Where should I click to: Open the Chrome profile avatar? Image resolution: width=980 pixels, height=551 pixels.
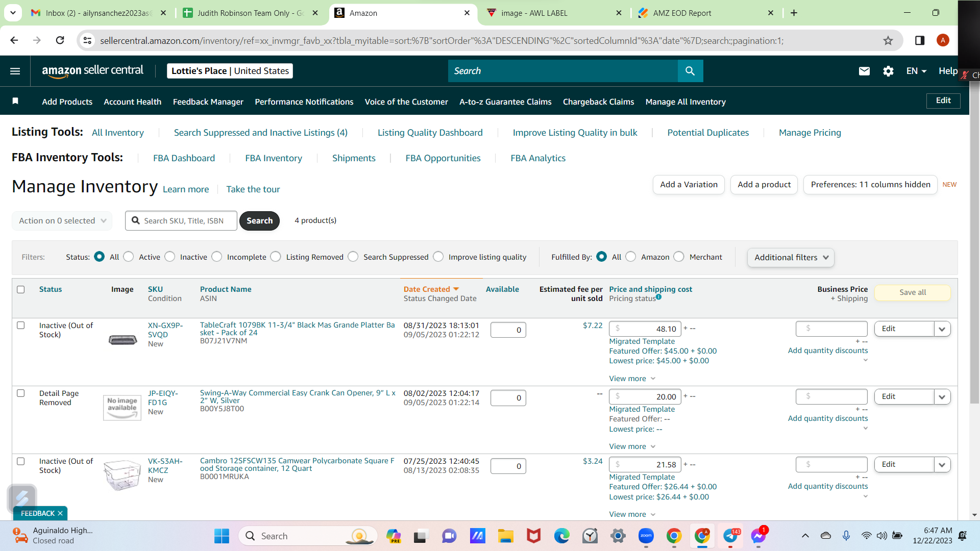[x=943, y=40]
